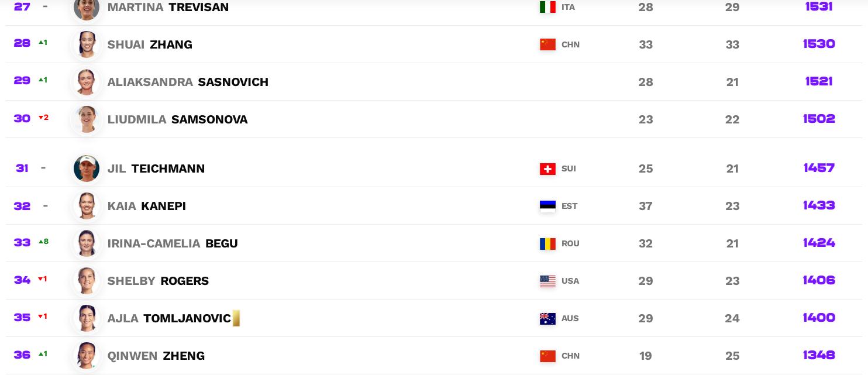868x375 pixels.
Task: Open Irina-Camelia Begu's profile
Action: pyautogui.click(x=173, y=243)
